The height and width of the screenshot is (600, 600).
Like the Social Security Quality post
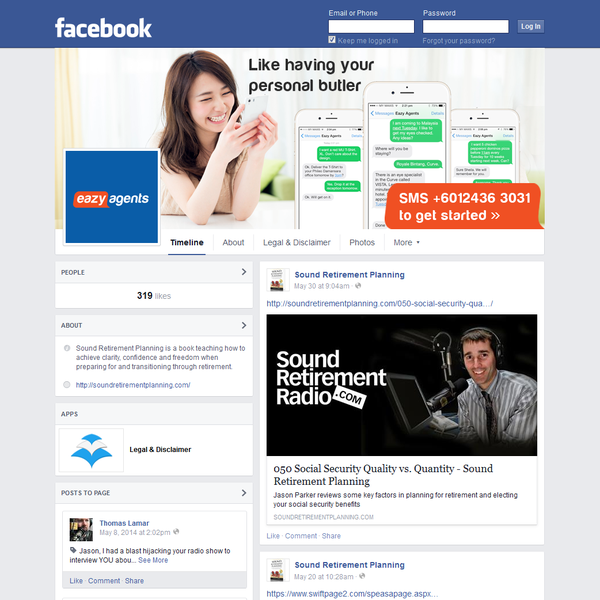coord(273,536)
